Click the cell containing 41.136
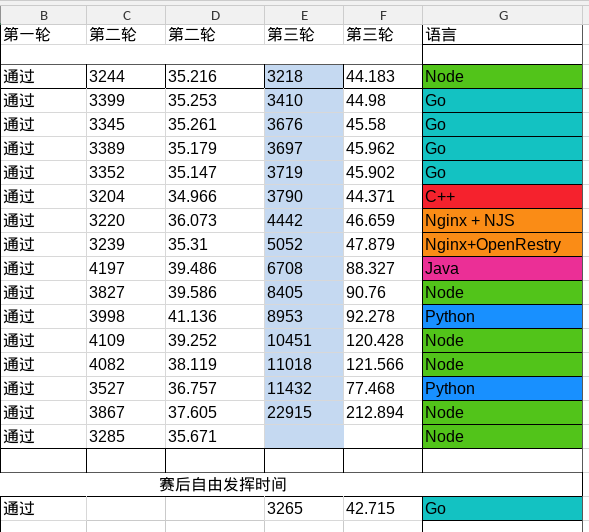 pyautogui.click(x=215, y=317)
